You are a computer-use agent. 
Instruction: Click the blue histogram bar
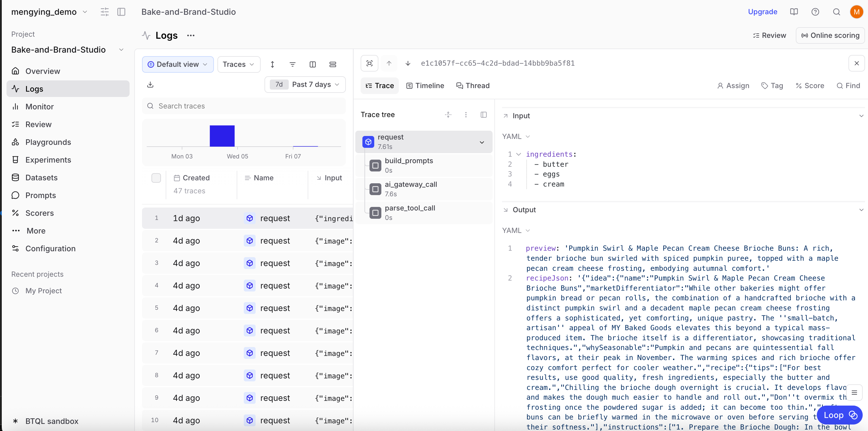click(222, 136)
